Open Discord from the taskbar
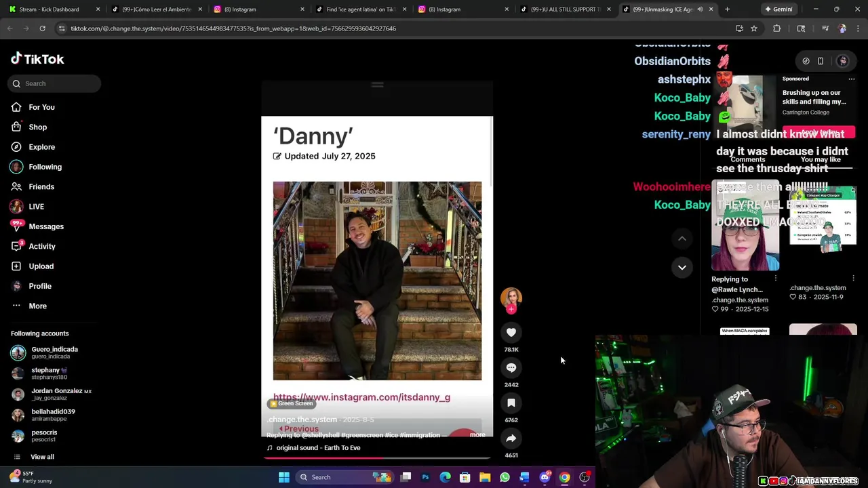The width and height of the screenshot is (868, 488). [545, 477]
